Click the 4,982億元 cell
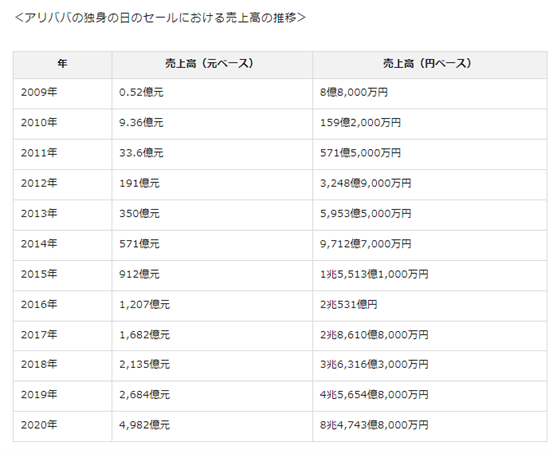Screen dimensions: 553x454 tap(212, 426)
